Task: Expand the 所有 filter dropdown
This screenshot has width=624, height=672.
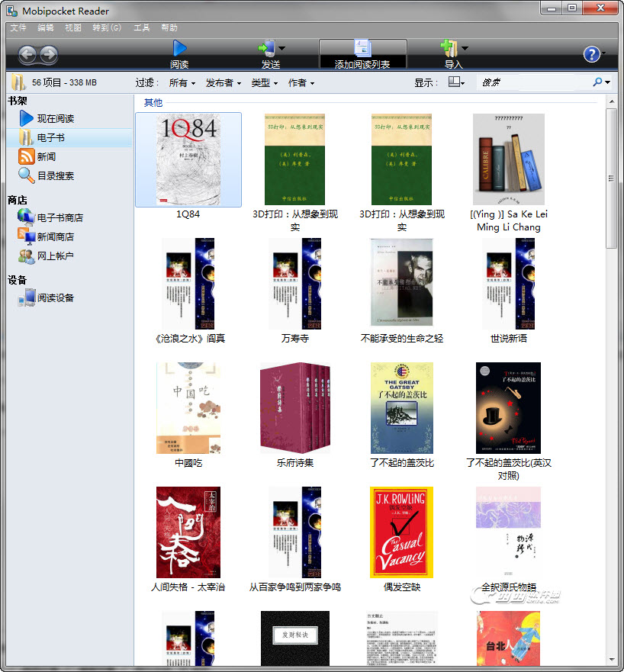Action: click(182, 82)
